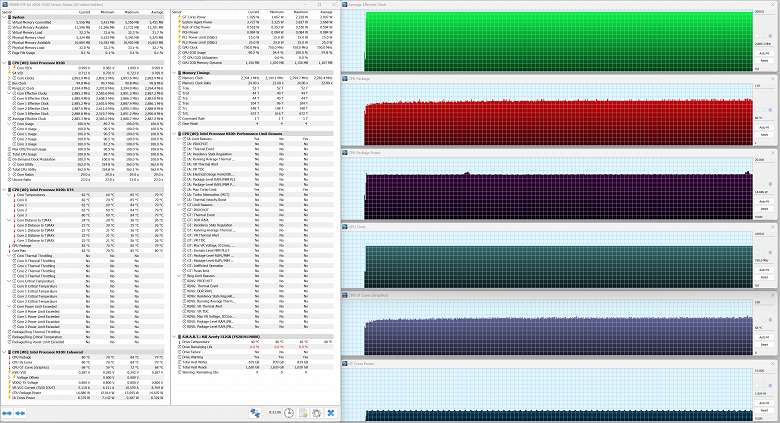Reset min/max values using the clock icon
The image size is (780, 423).
point(288,413)
